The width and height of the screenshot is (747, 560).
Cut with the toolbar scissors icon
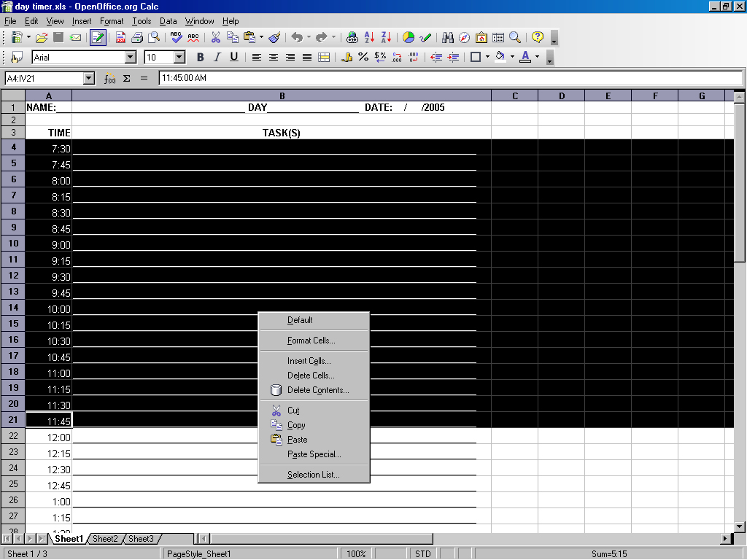216,38
